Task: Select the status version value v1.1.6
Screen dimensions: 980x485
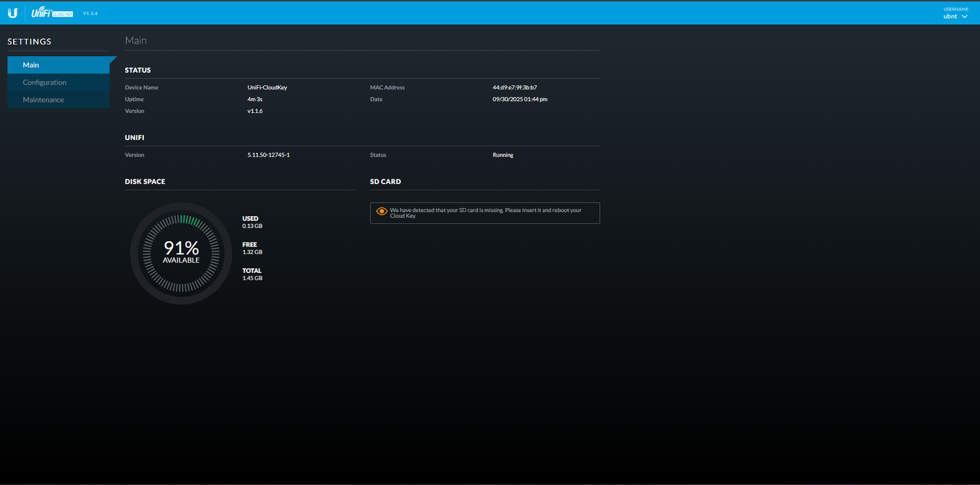Action: click(x=255, y=111)
